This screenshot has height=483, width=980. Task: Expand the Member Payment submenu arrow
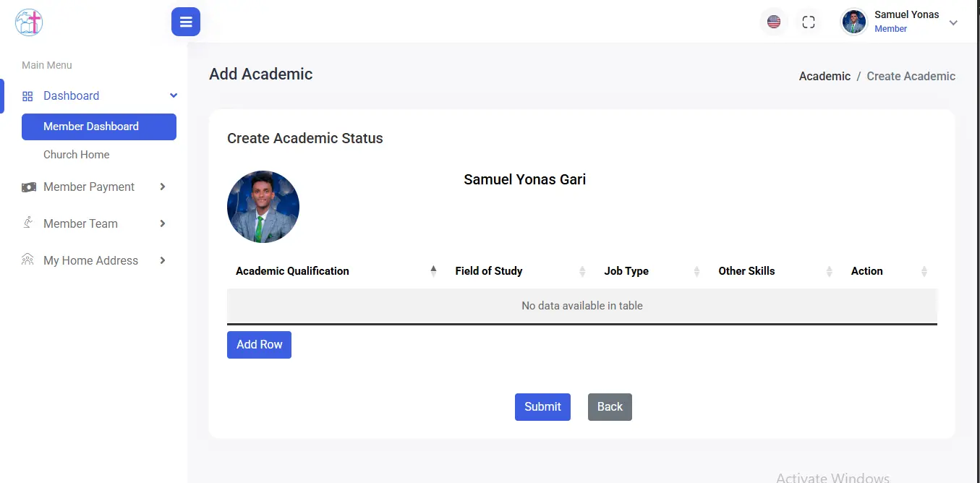tap(163, 187)
